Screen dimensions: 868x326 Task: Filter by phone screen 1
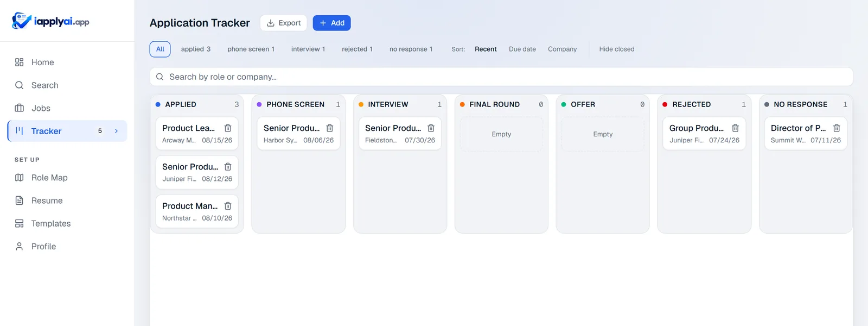click(251, 49)
